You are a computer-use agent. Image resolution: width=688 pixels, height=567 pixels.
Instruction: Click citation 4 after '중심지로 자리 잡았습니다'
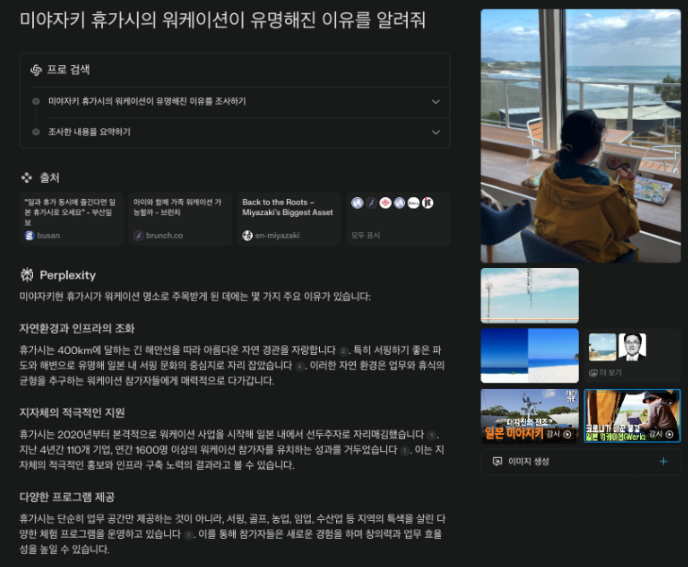point(300,366)
